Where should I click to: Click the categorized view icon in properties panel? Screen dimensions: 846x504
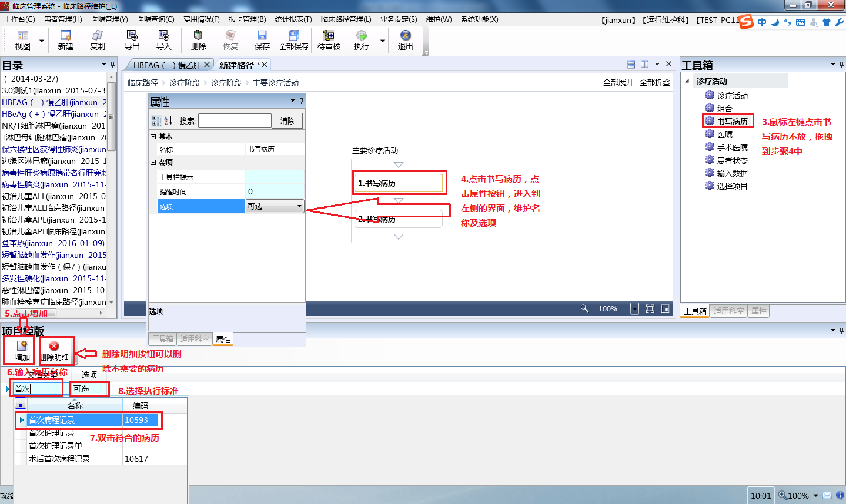click(157, 121)
